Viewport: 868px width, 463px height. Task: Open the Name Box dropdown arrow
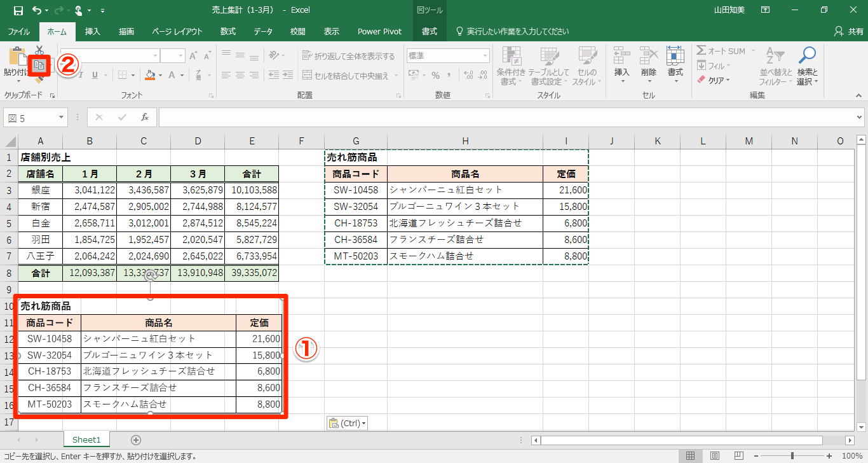coord(62,118)
